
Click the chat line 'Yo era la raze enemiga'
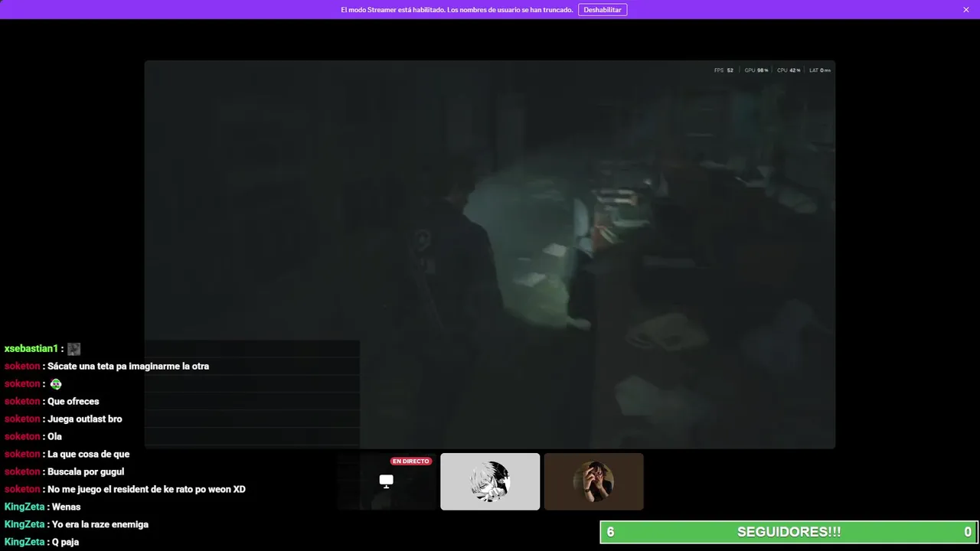click(x=100, y=525)
